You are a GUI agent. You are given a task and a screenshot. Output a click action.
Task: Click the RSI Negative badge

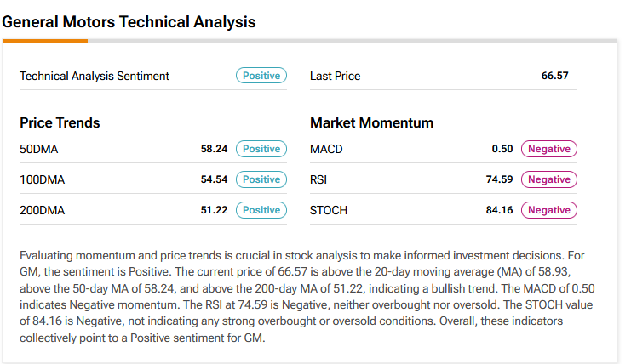(548, 179)
